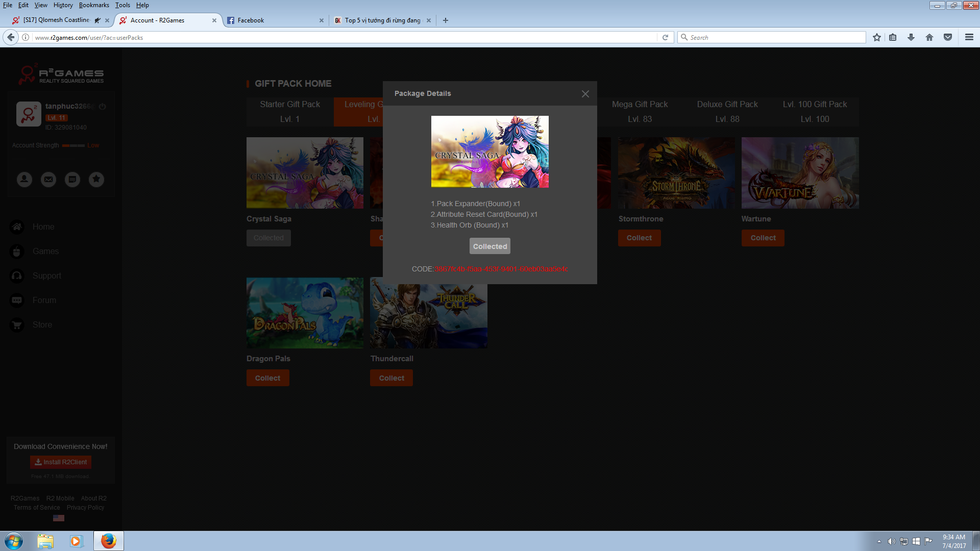Switch to the Facebook tab
The image size is (980, 551).
pos(271,20)
